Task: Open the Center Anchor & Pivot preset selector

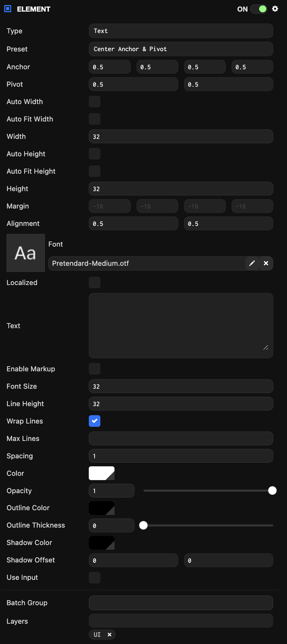Action: [181, 49]
